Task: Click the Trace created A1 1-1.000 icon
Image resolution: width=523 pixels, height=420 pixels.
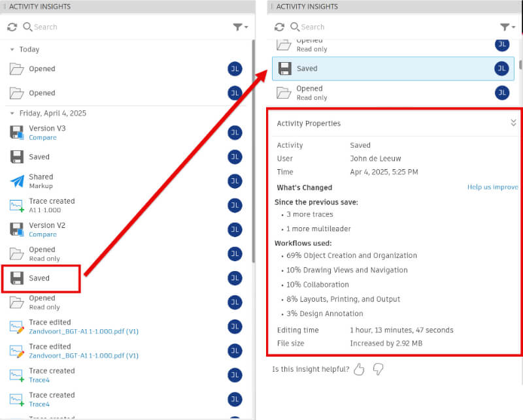Action: point(17,205)
